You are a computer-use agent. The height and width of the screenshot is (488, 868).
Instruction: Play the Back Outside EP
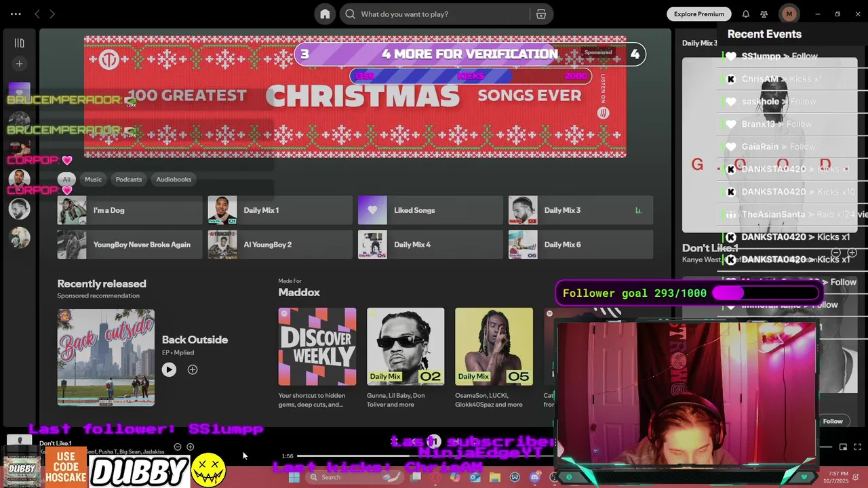click(169, 369)
